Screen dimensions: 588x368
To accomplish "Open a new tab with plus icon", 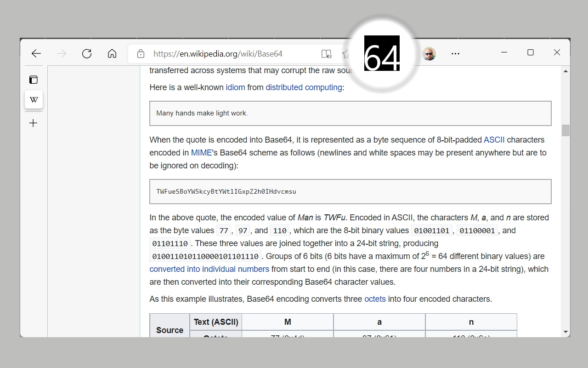I will [x=34, y=123].
